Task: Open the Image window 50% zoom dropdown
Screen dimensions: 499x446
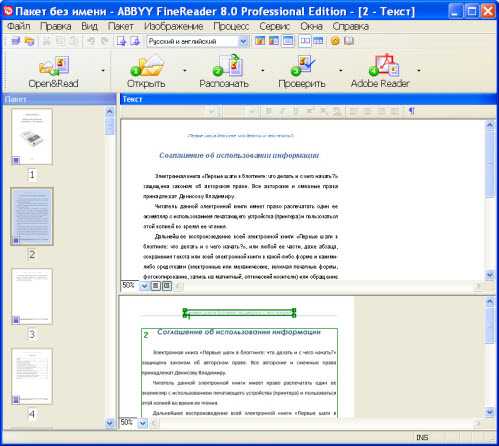Action: coord(142,423)
